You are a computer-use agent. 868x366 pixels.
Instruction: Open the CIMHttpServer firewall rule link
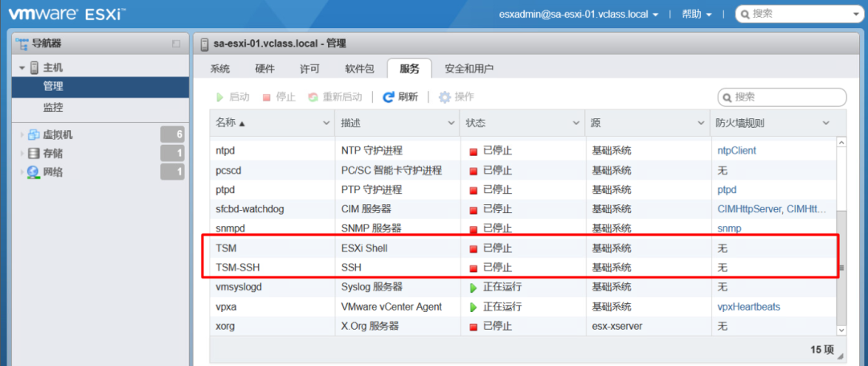coord(772,209)
